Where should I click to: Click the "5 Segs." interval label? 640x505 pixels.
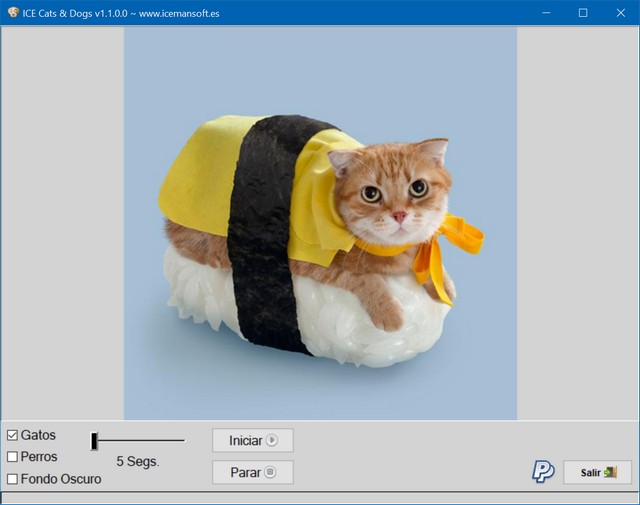138,462
